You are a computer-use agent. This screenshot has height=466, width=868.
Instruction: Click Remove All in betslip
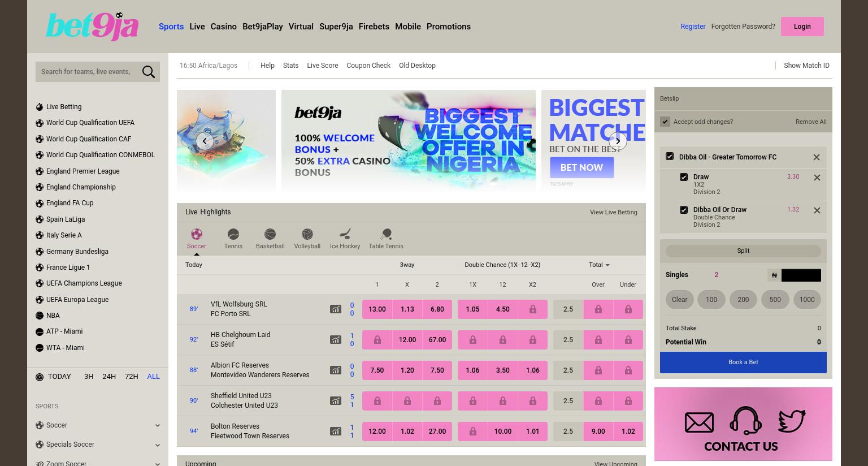(811, 122)
